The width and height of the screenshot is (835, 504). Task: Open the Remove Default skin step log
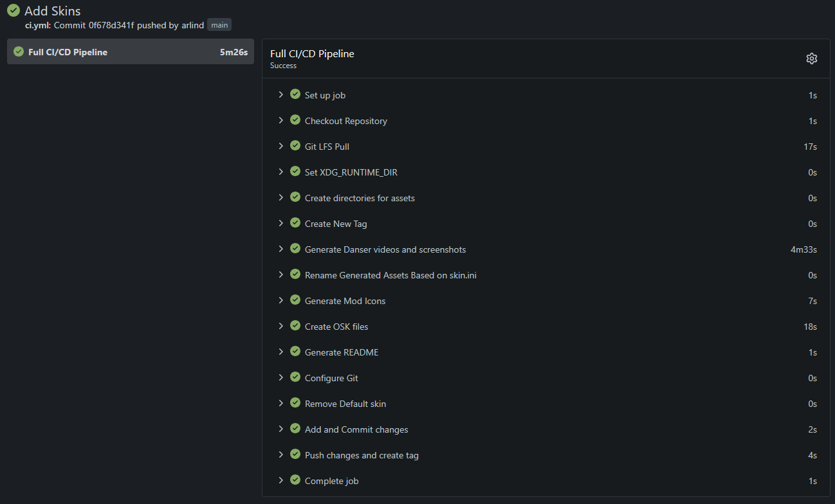point(345,404)
